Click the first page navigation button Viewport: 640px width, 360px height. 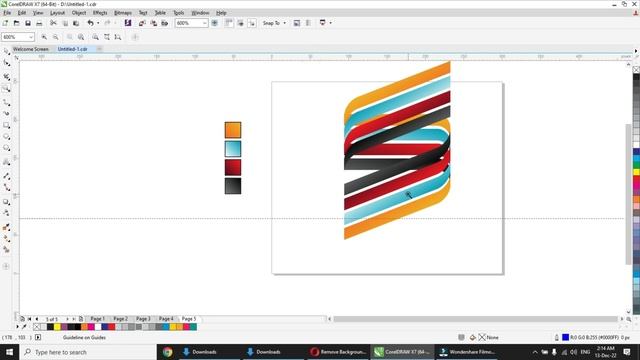point(29,319)
